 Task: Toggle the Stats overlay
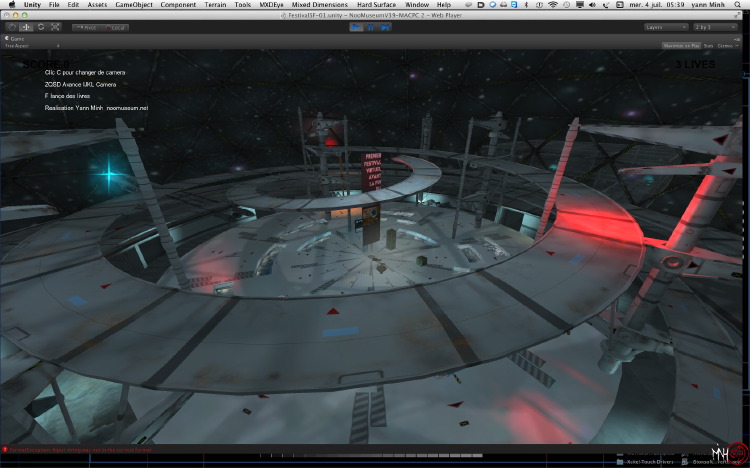point(708,46)
